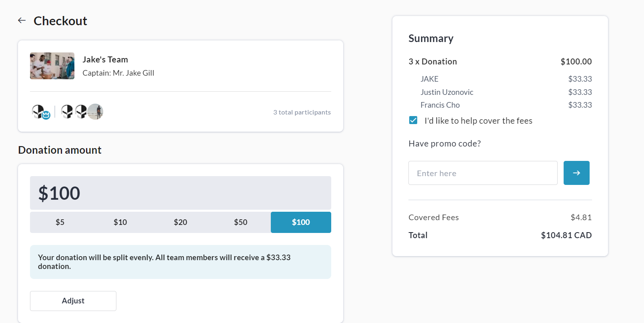644x323 pixels.
Task: Click the second non-captain skull avatar
Action: [x=81, y=112]
